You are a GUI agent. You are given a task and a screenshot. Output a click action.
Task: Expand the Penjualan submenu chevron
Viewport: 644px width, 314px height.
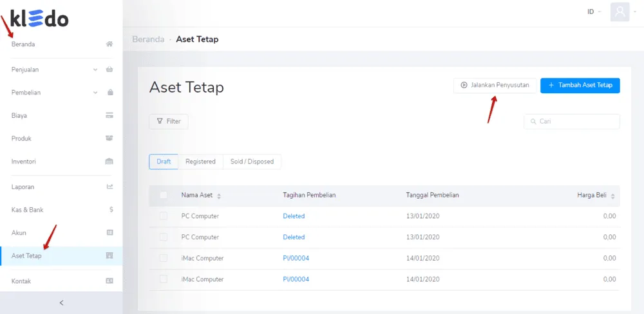(x=95, y=69)
